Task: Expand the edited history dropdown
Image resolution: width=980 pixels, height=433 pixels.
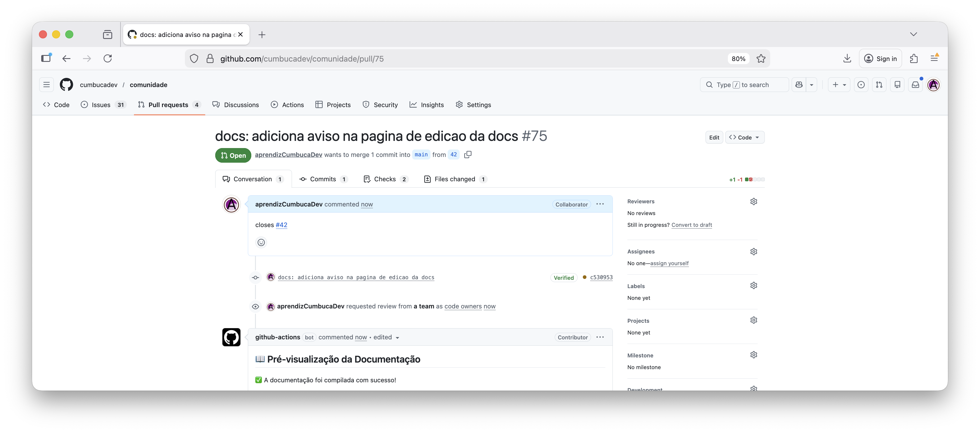Action: click(386, 337)
